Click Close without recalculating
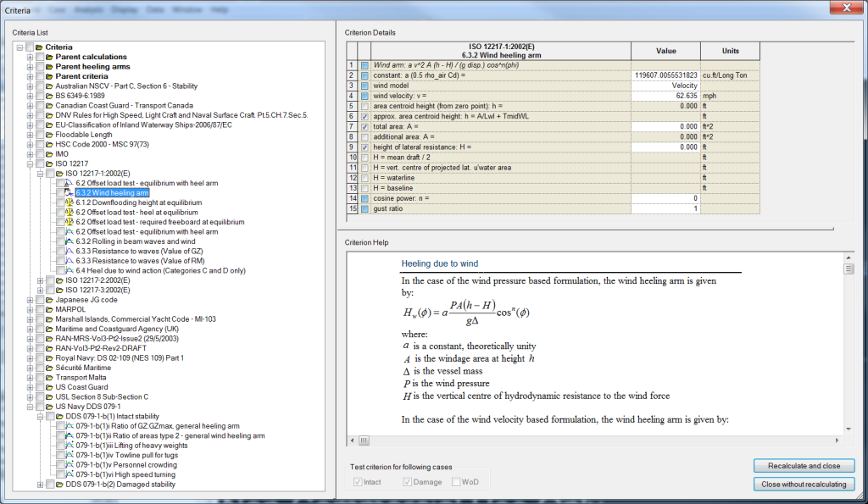Image resolution: width=868 pixels, height=504 pixels. [804, 484]
